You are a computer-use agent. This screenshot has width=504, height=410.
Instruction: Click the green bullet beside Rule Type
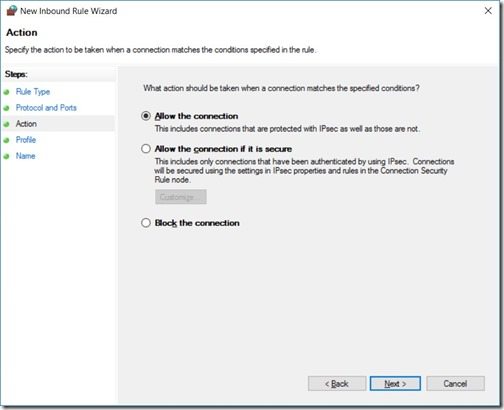point(6,92)
